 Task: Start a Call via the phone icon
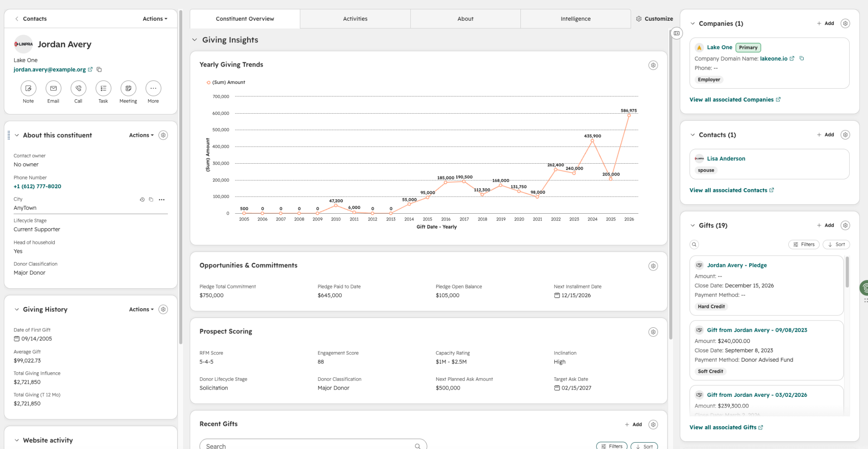coord(78,88)
